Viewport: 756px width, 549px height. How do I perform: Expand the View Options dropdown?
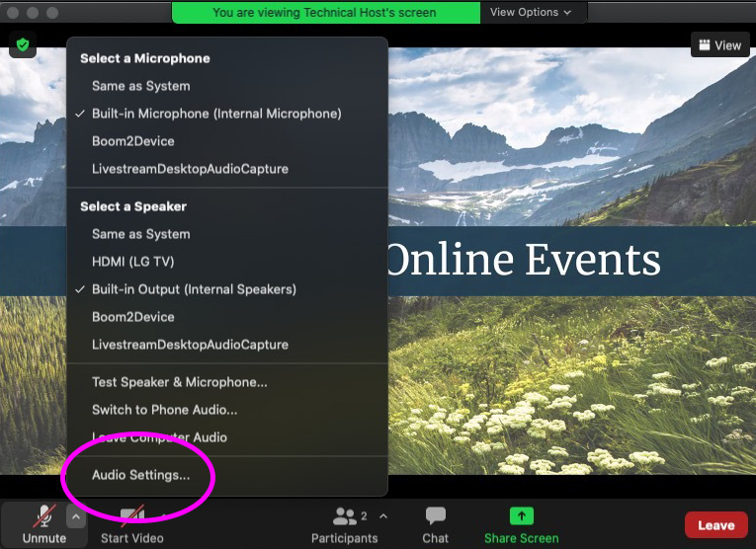coord(531,12)
